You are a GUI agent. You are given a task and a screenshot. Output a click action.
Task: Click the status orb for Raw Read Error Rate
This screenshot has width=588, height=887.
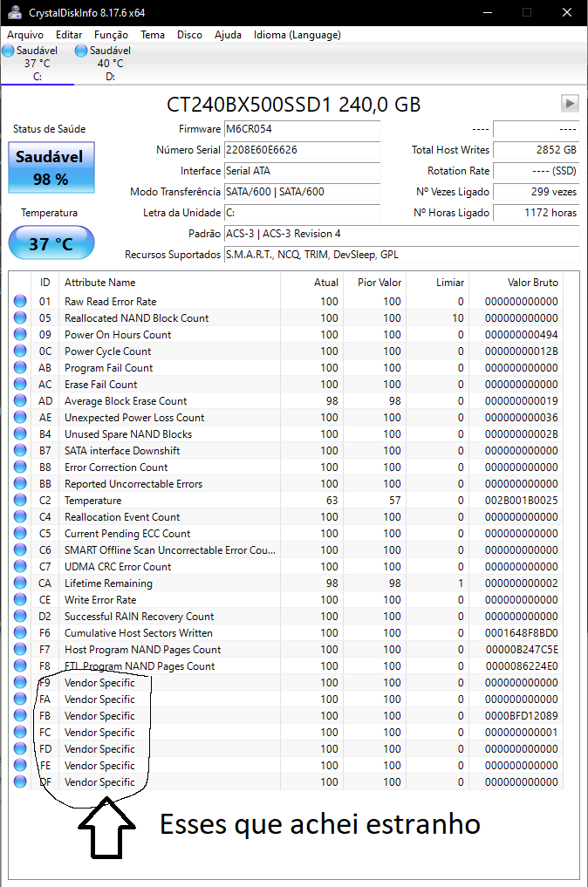pyautogui.click(x=20, y=301)
